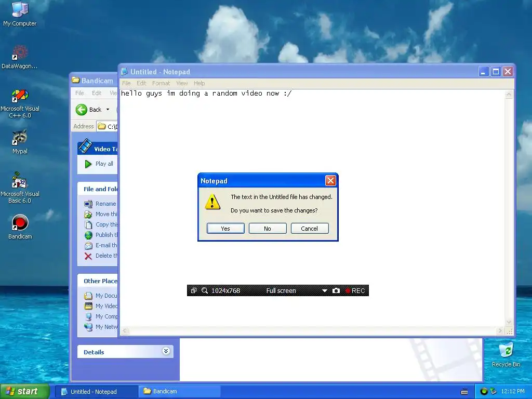Click Copy this file task
The image size is (532, 399).
point(101,224)
